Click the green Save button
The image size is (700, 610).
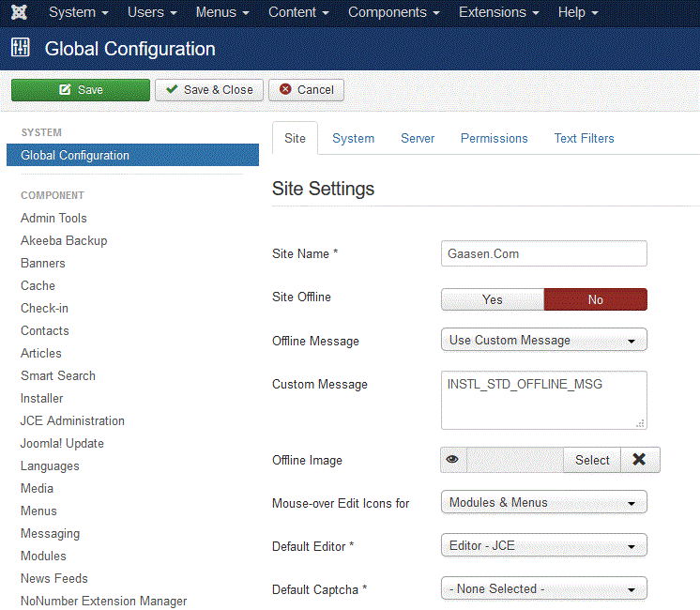pyautogui.click(x=81, y=90)
